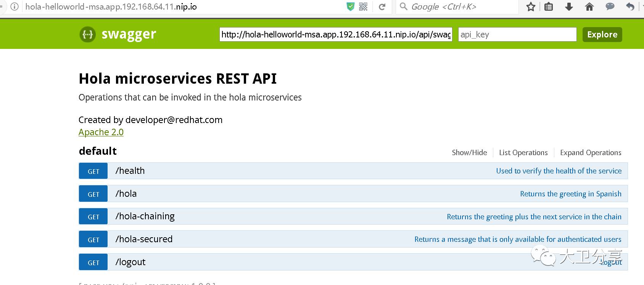
Task: Click the green shield icon in address bar
Action: click(x=350, y=6)
